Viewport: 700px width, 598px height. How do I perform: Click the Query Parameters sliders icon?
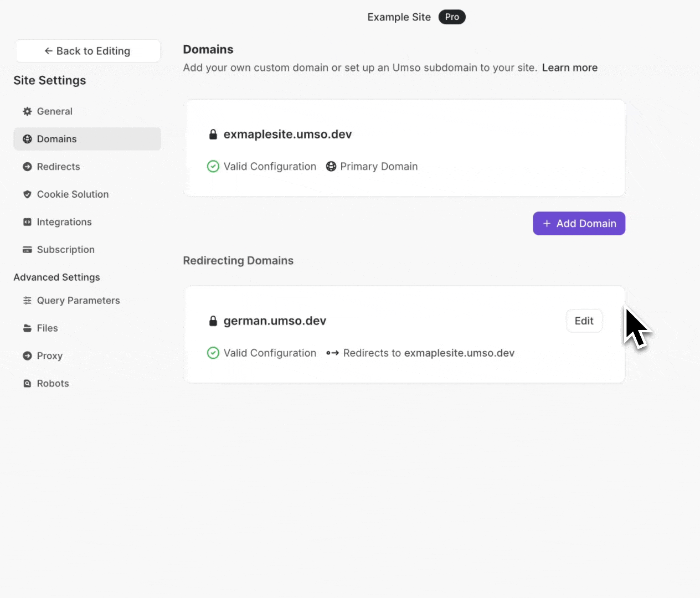pyautogui.click(x=27, y=301)
